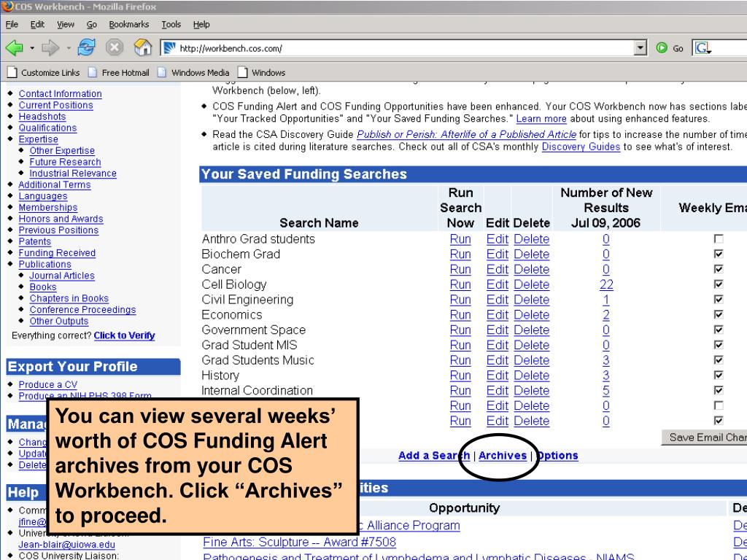Open the View menu
The image size is (747, 560).
click(x=65, y=24)
